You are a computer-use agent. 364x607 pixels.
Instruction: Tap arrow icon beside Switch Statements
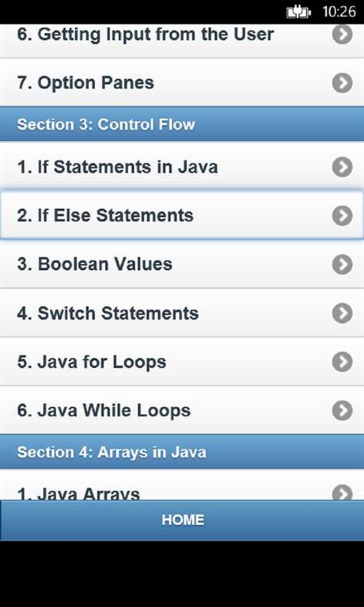tap(342, 313)
